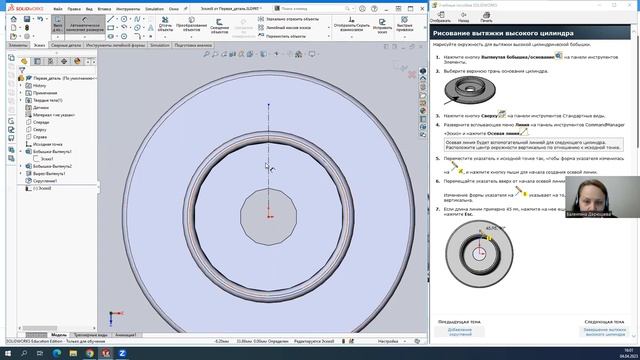Open the ConfigurationManager tab icon
Screen dimensions: 640x360
pyautogui.click(x=51, y=61)
